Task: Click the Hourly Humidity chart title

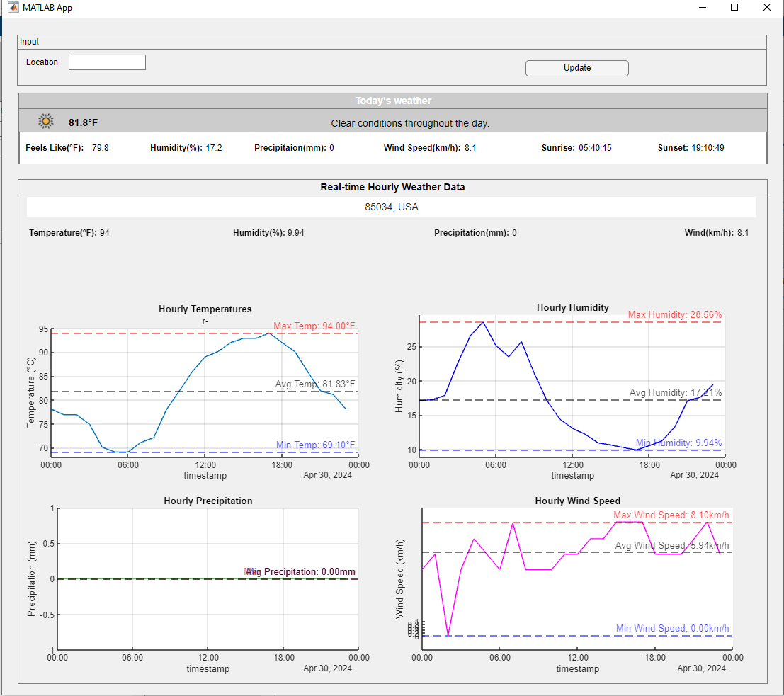Action: pyautogui.click(x=572, y=307)
